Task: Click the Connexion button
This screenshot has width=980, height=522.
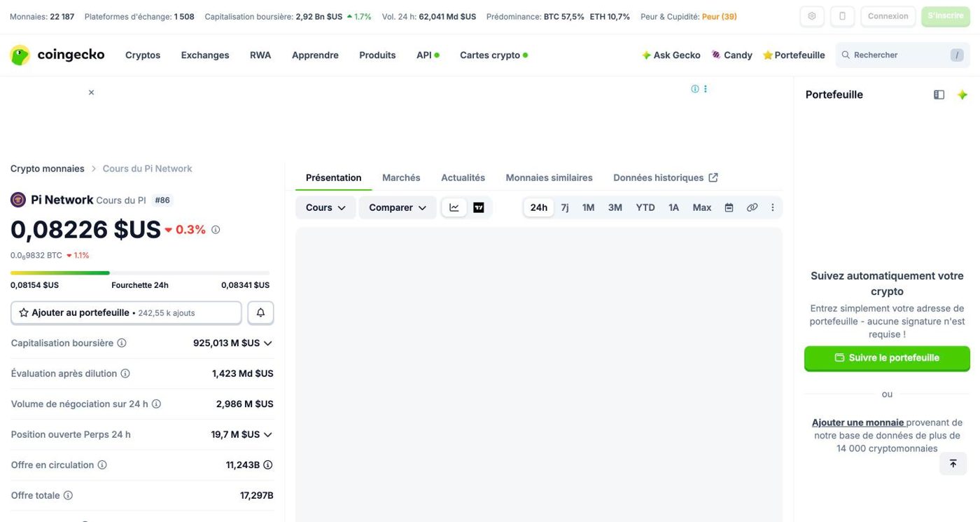Action: point(888,16)
